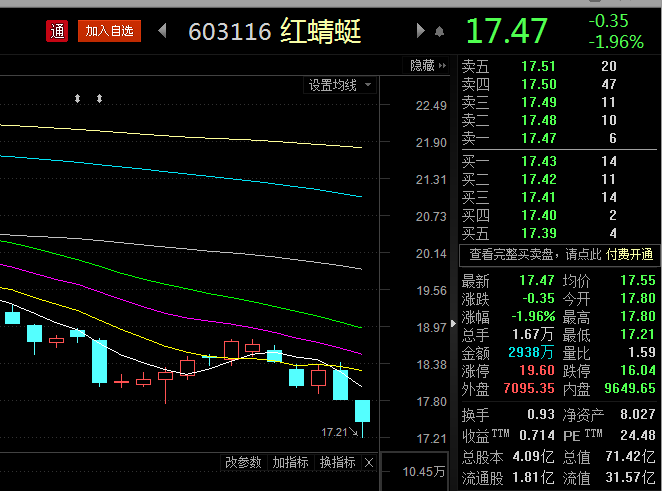Screen dimensions: 662x491
Task: Click the bell alert icon
Action: pyautogui.click(x=440, y=32)
